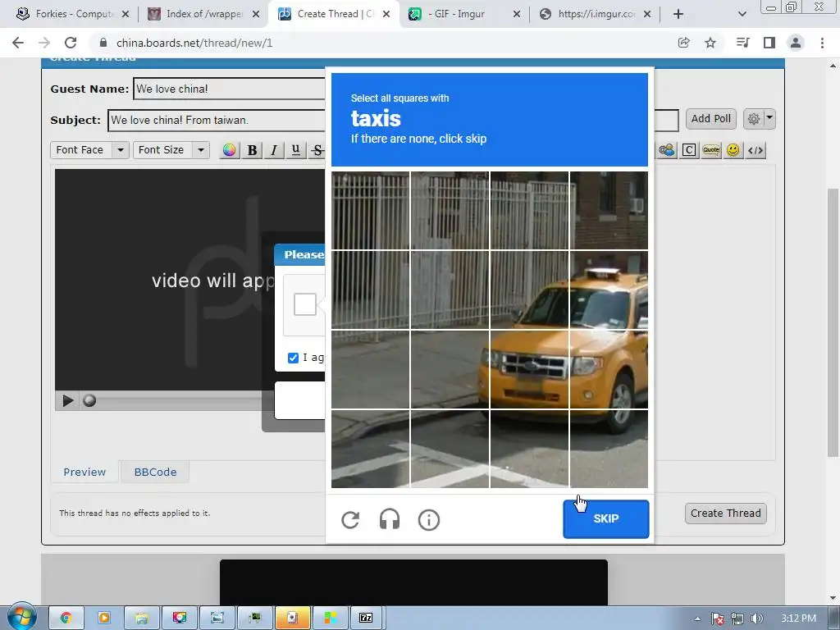Open the Chrome profile icon

pos(796,43)
